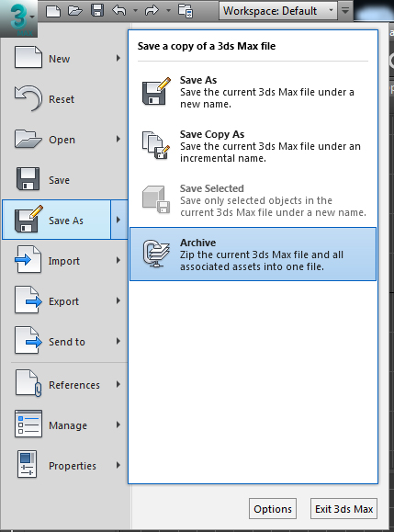Click the Options button
The image size is (394, 532).
273,509
